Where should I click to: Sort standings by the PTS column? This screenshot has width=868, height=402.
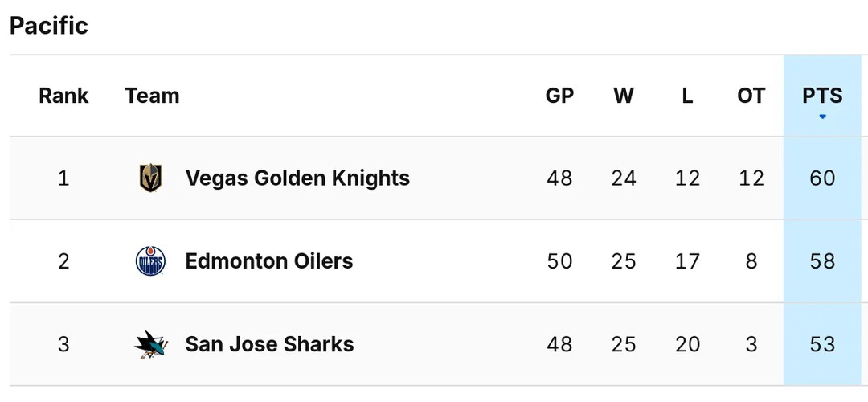point(822,96)
